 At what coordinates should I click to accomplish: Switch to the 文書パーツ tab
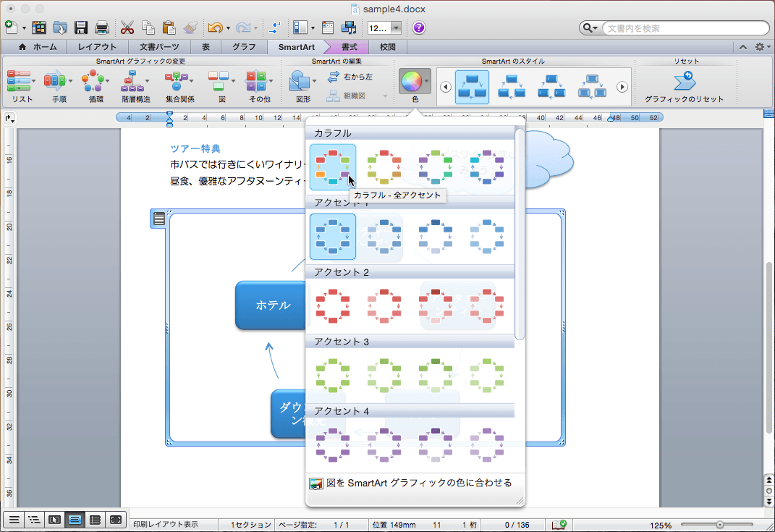158,47
